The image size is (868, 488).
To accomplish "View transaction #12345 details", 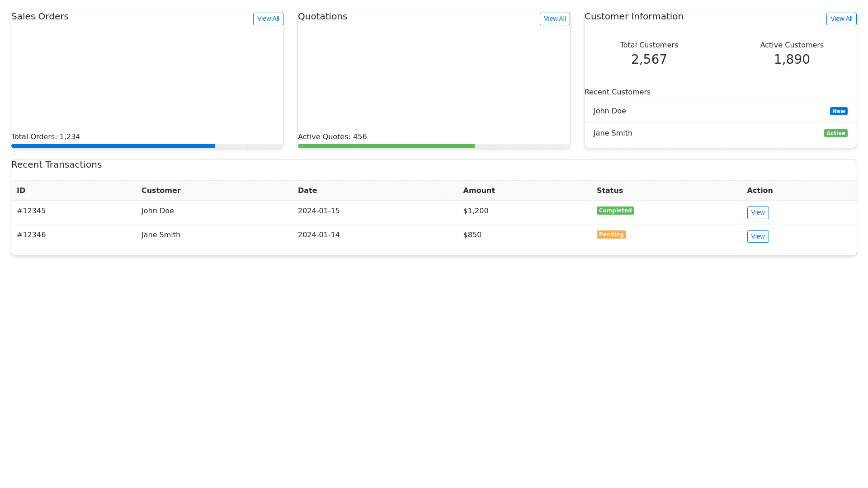I will (758, 213).
